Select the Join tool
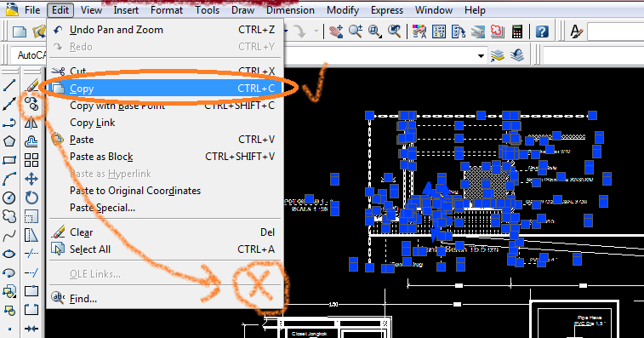 [x=31, y=329]
